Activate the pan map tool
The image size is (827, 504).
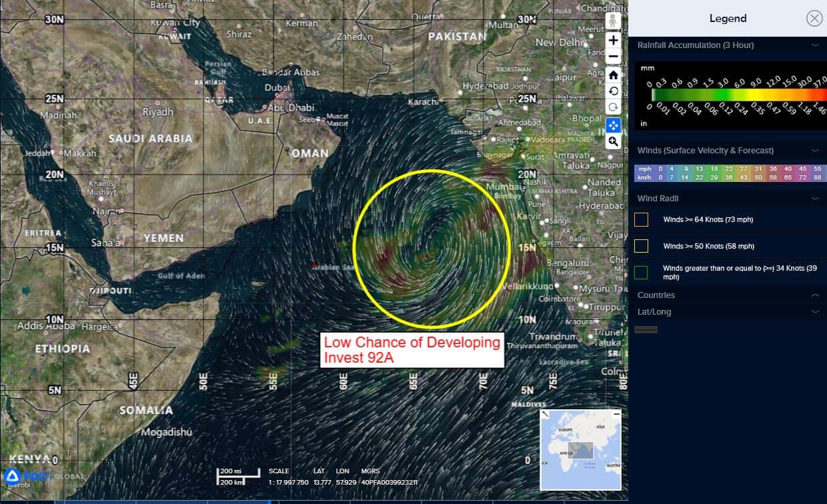(614, 125)
